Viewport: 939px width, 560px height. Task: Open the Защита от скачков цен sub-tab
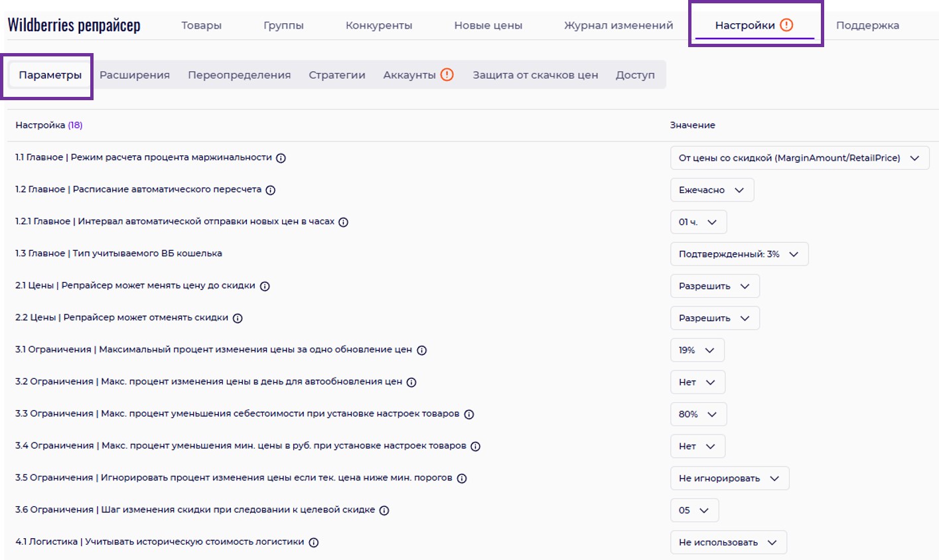536,75
